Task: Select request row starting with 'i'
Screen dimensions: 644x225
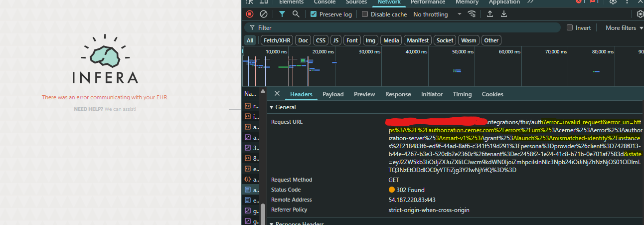Action: point(251,117)
